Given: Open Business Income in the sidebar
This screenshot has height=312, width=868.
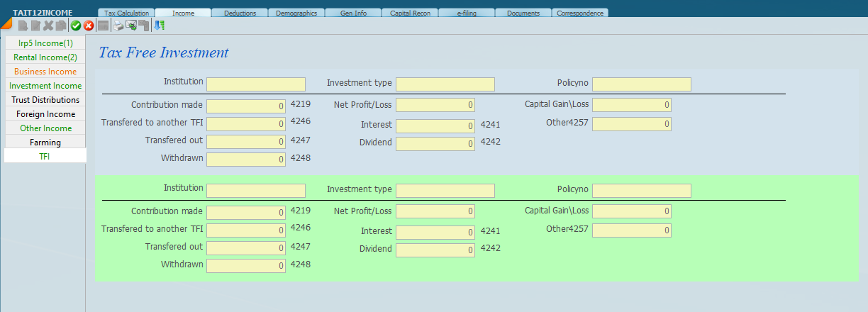Looking at the screenshot, I should click(45, 72).
